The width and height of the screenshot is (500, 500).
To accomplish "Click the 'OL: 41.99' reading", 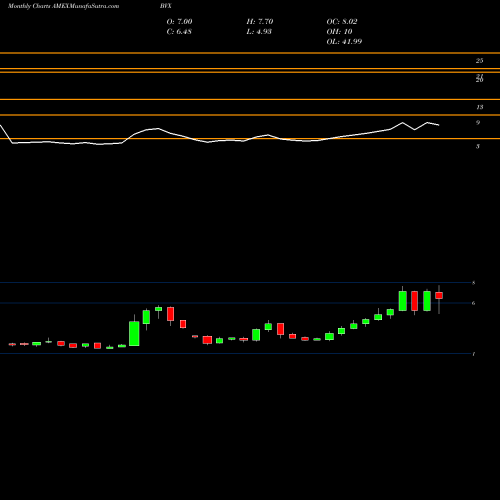I will [344, 42].
